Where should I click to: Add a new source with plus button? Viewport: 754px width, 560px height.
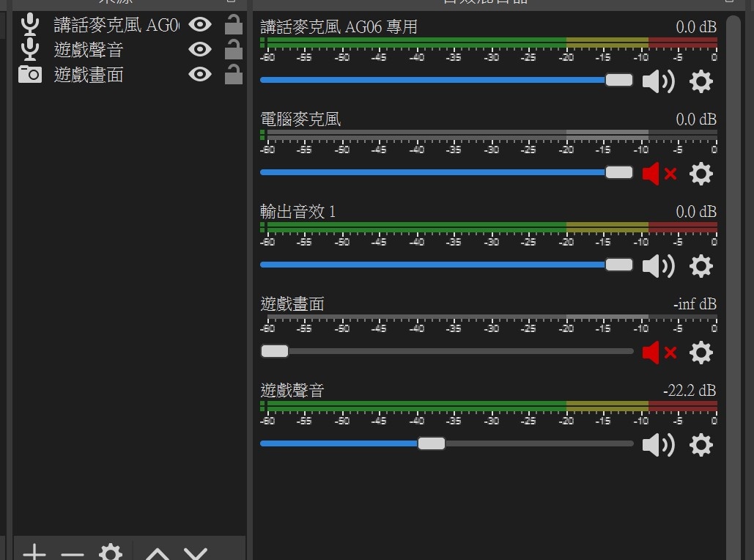pyautogui.click(x=34, y=553)
